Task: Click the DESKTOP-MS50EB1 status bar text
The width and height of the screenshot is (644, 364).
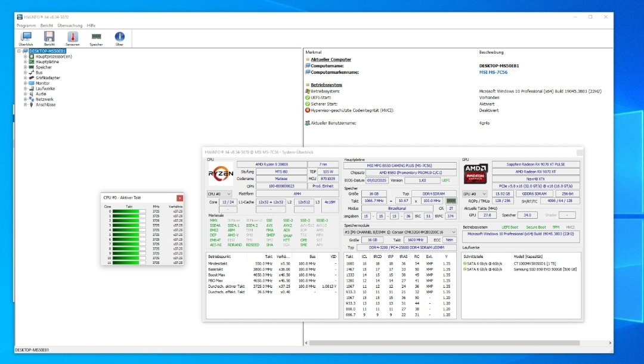Action: pyautogui.click(x=32, y=350)
